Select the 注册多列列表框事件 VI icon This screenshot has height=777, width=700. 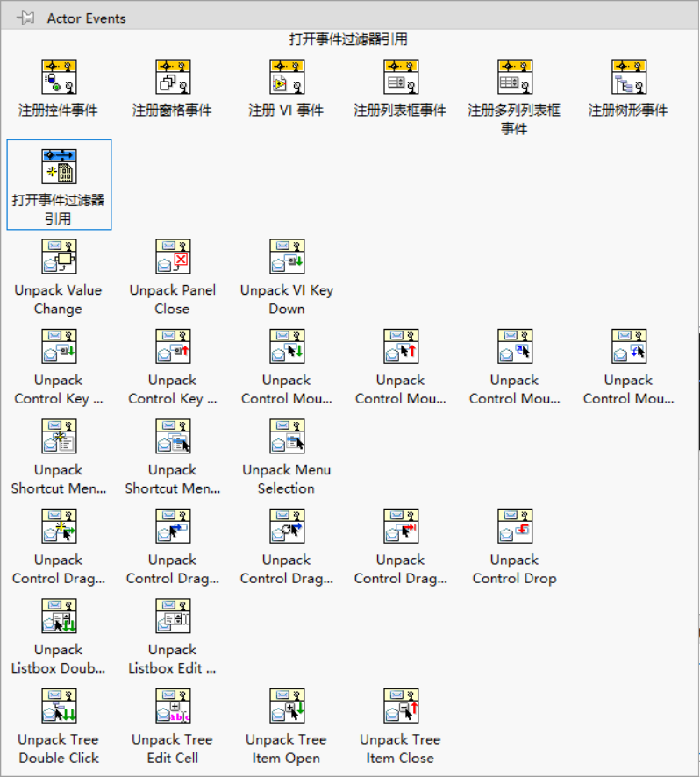pos(515,77)
